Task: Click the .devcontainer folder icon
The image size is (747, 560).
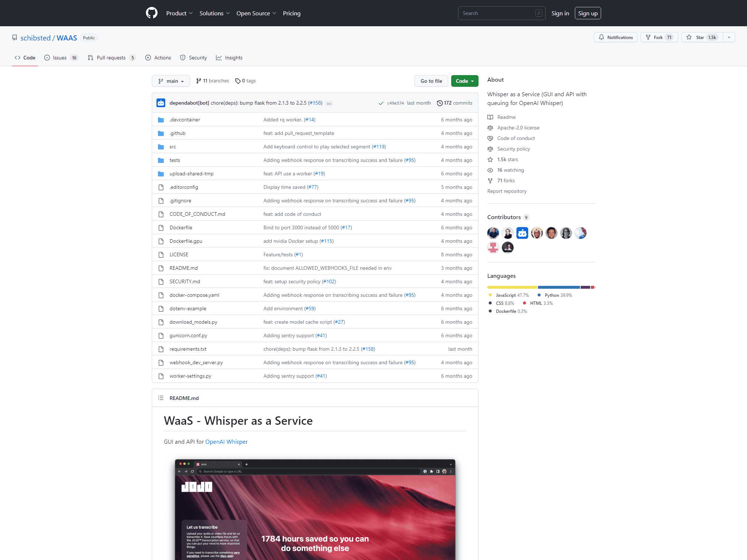Action: coord(161,120)
